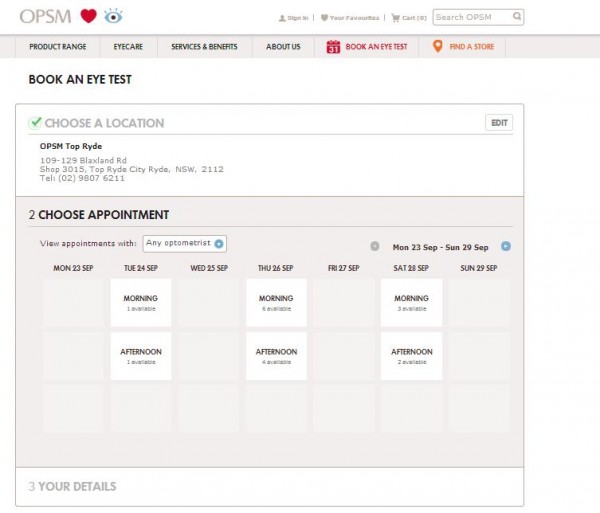Click the 109-129 Blaxland Rd address line
Viewport: 600px width, 513px height.
[83, 160]
